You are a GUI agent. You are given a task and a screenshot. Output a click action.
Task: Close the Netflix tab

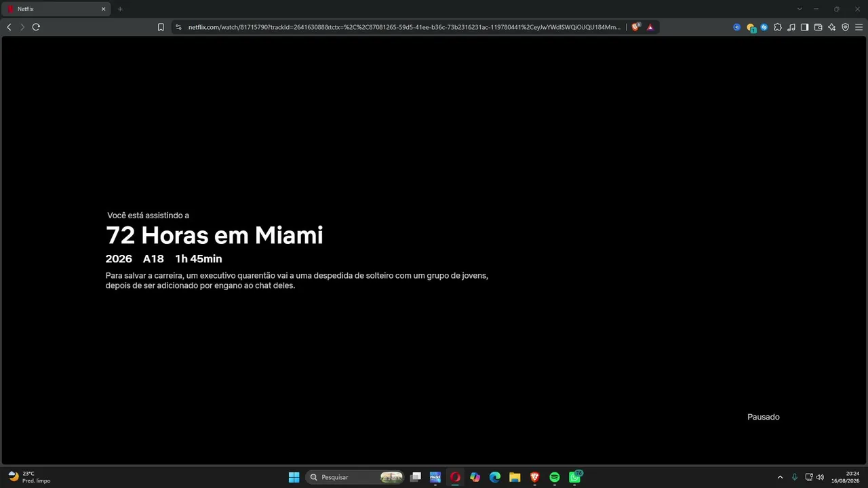pyautogui.click(x=104, y=9)
